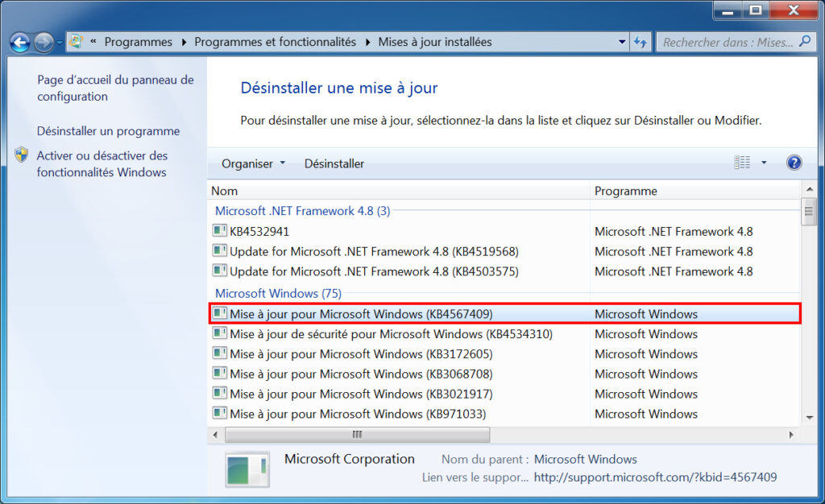
Task: Click the horizontal scrollbar right arrow
Action: (x=791, y=435)
